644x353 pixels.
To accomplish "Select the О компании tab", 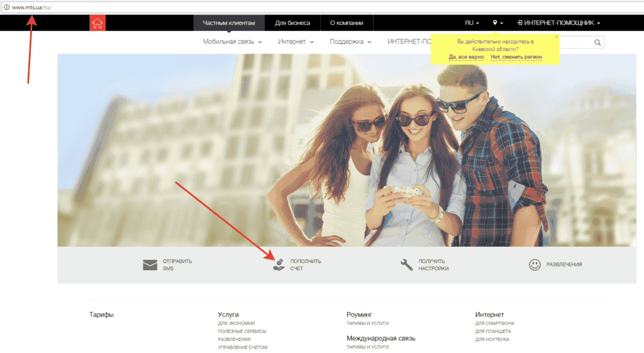I will (347, 23).
